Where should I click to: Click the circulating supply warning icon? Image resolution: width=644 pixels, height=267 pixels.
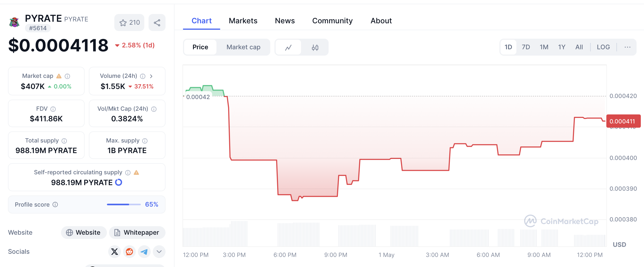click(x=136, y=173)
